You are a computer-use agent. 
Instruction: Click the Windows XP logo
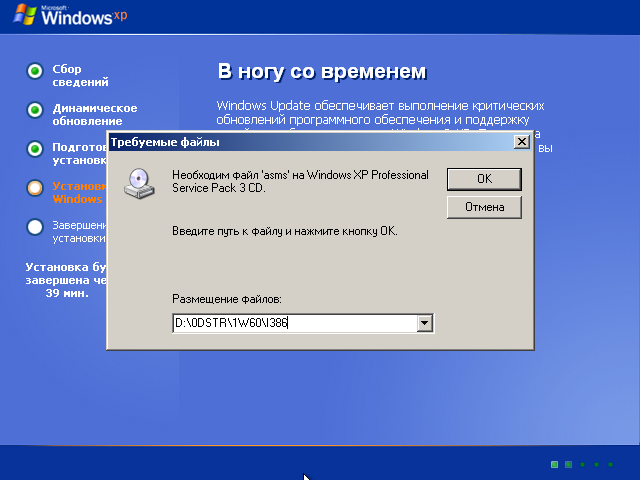[70, 16]
